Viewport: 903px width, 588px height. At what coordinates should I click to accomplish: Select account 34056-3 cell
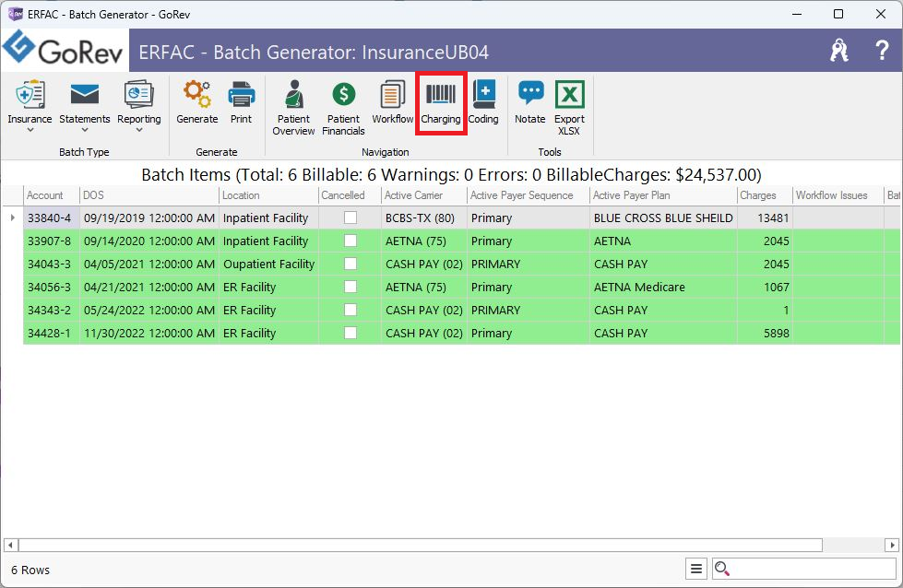[x=52, y=288]
